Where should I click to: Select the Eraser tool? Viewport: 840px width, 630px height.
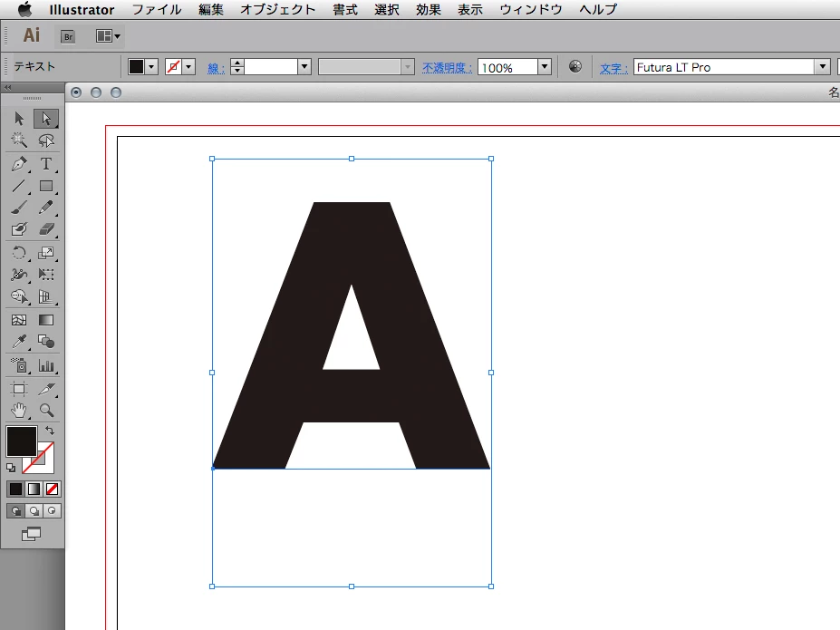(46, 230)
